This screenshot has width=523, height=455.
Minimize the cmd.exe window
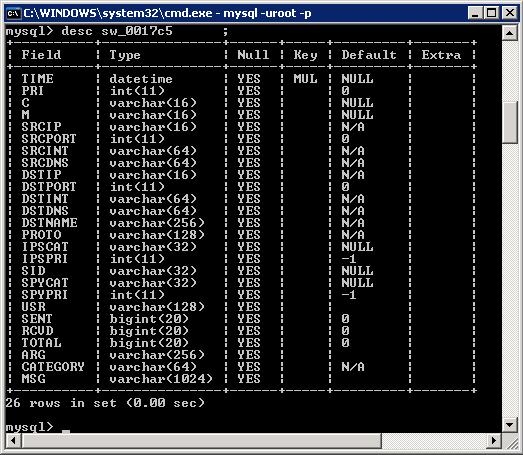tap(475, 13)
